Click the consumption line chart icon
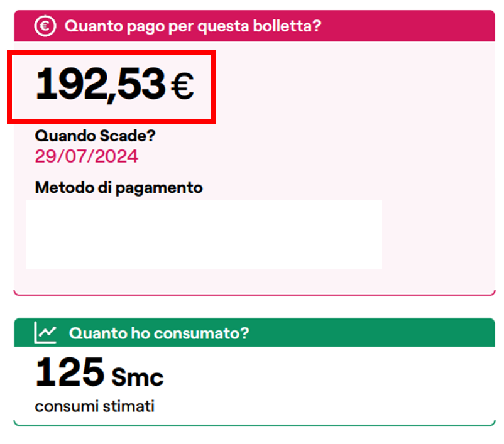 [x=45, y=332]
